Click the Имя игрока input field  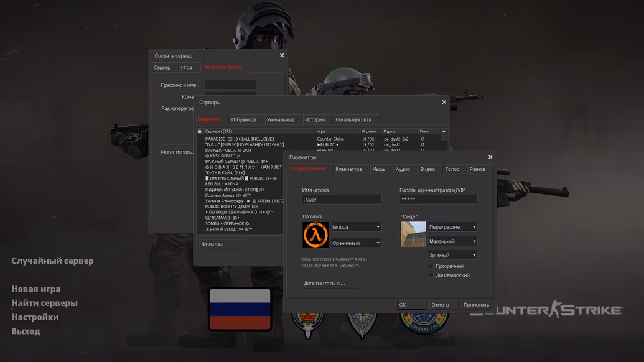(x=342, y=199)
